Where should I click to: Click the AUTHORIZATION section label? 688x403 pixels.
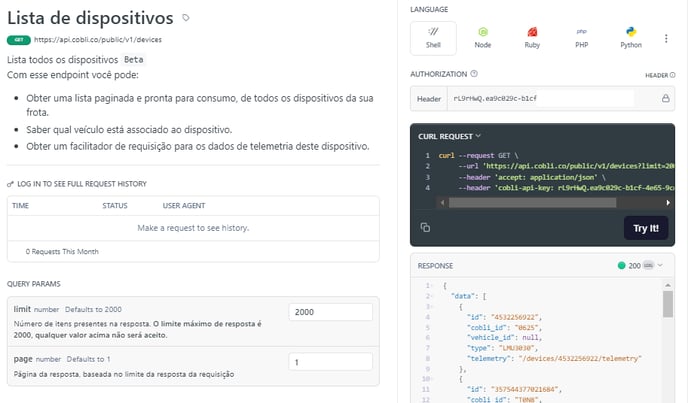[438, 74]
